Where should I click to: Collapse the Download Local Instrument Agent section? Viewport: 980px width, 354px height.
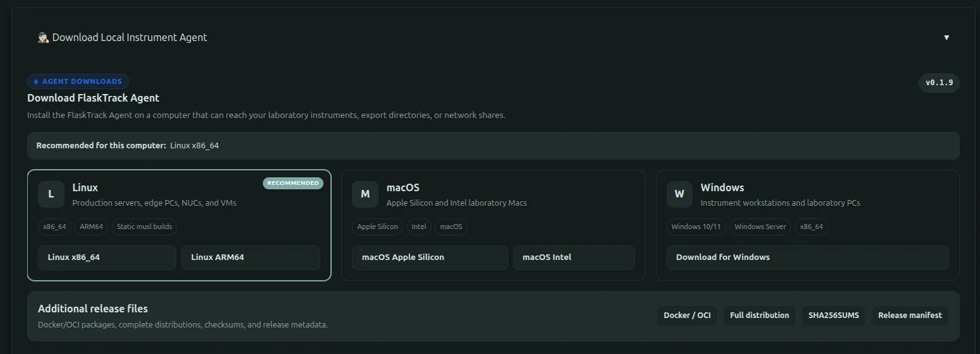pos(946,38)
